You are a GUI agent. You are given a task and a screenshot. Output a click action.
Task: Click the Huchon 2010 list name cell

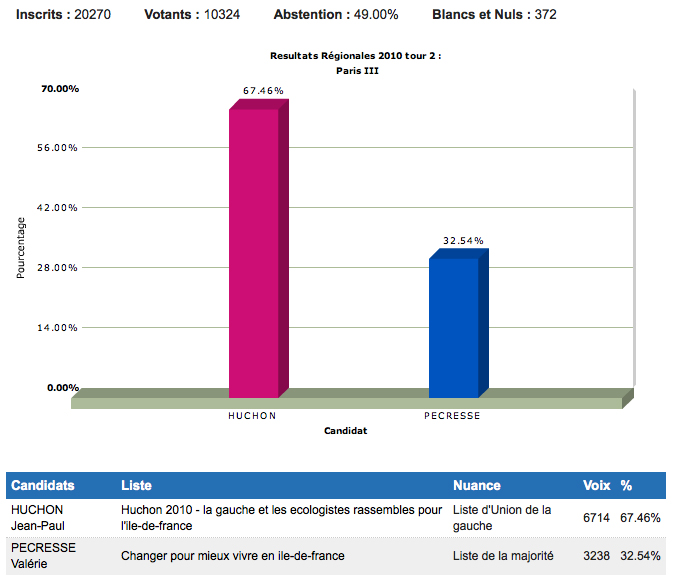click(x=282, y=518)
